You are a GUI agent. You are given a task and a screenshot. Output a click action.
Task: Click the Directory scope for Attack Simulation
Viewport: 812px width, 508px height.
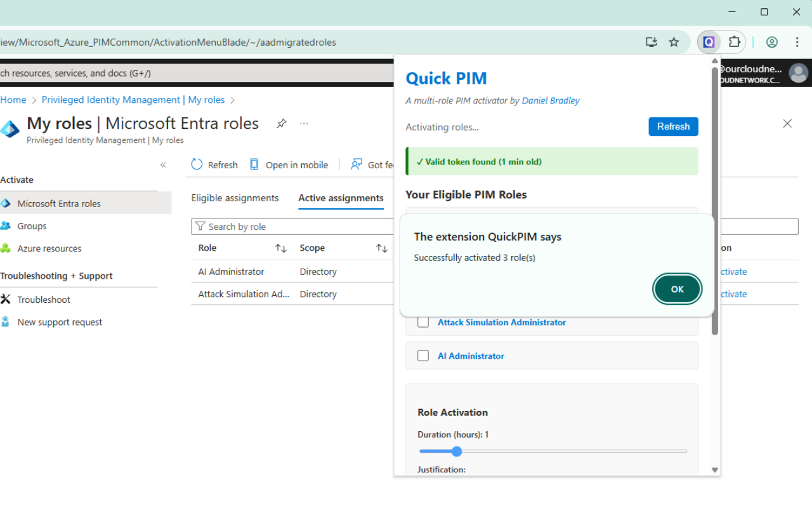(x=318, y=294)
